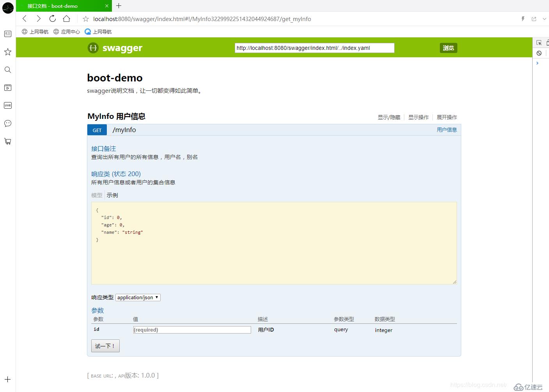Open 响应类型 application/json dropdown
Image resolution: width=549 pixels, height=392 pixels.
(138, 297)
